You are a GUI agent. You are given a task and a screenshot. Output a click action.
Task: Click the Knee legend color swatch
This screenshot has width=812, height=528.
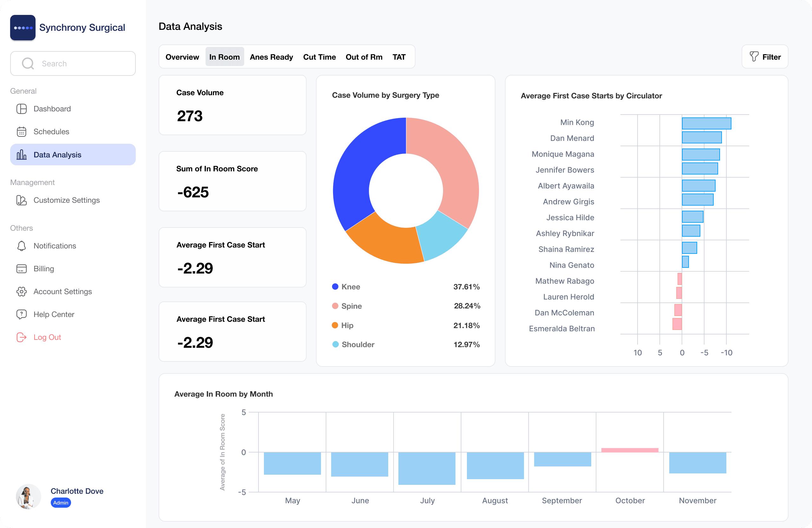pos(335,287)
